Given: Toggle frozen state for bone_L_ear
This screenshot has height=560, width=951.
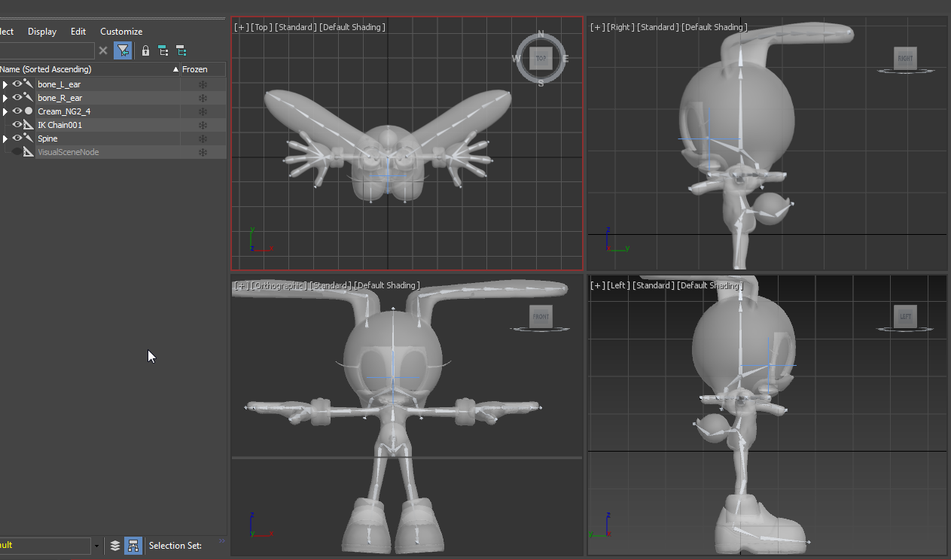Looking at the screenshot, I should pos(203,84).
